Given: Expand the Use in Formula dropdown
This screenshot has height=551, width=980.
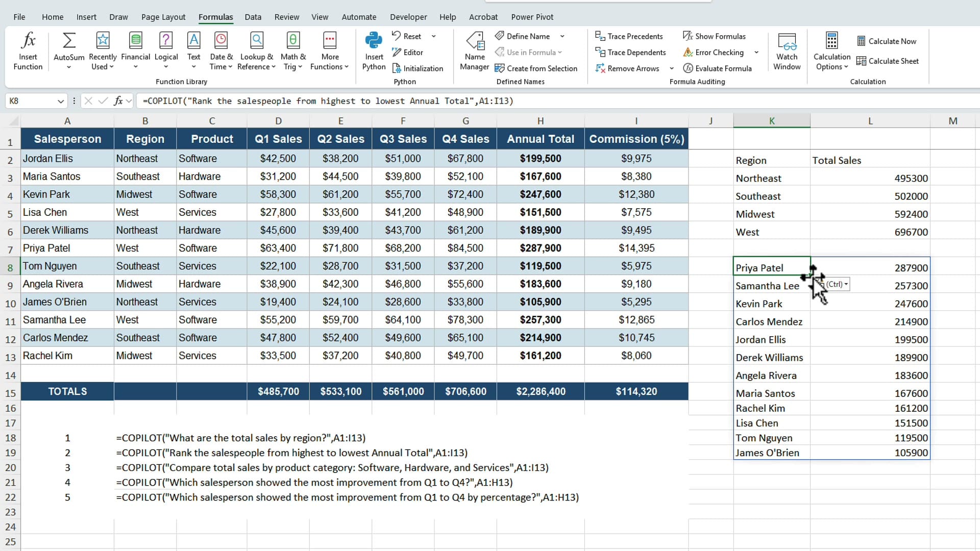Looking at the screenshot, I should pos(559,52).
